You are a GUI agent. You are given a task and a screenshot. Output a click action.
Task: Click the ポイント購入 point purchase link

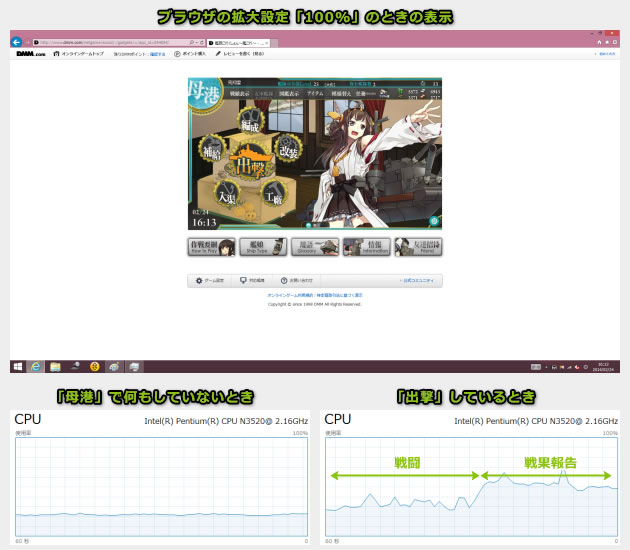(190, 54)
